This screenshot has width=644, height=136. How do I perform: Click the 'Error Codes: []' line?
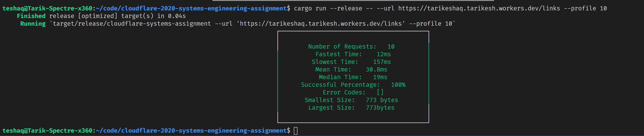[353, 93]
